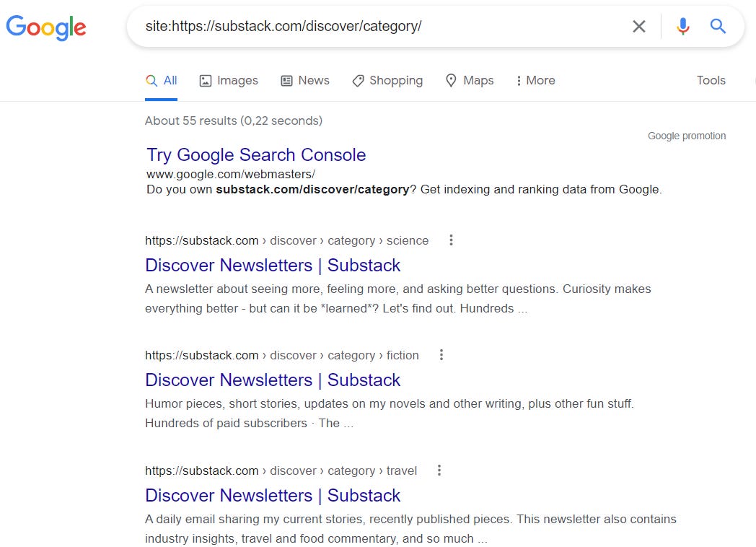
Task: Activate voice search via the microphone icon
Action: click(x=682, y=26)
